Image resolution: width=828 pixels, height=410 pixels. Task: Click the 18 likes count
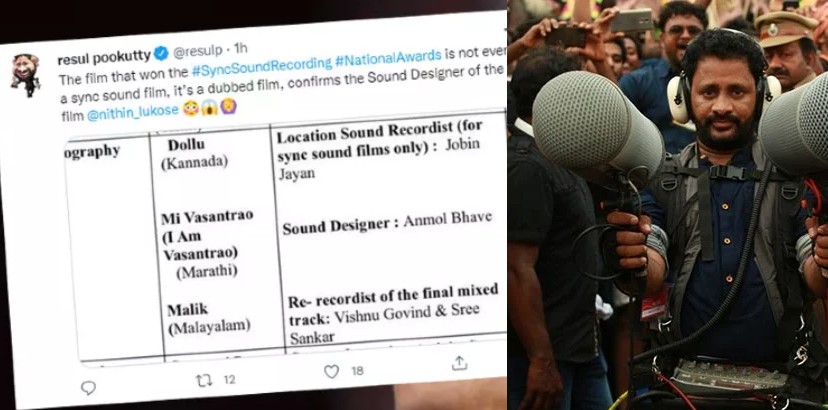[x=357, y=371]
